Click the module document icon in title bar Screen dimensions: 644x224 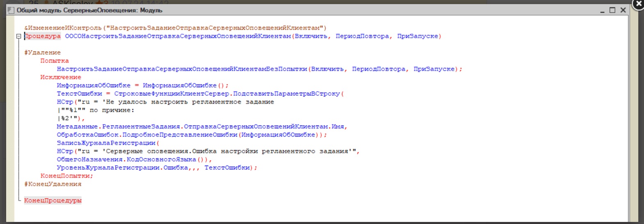(11, 10)
